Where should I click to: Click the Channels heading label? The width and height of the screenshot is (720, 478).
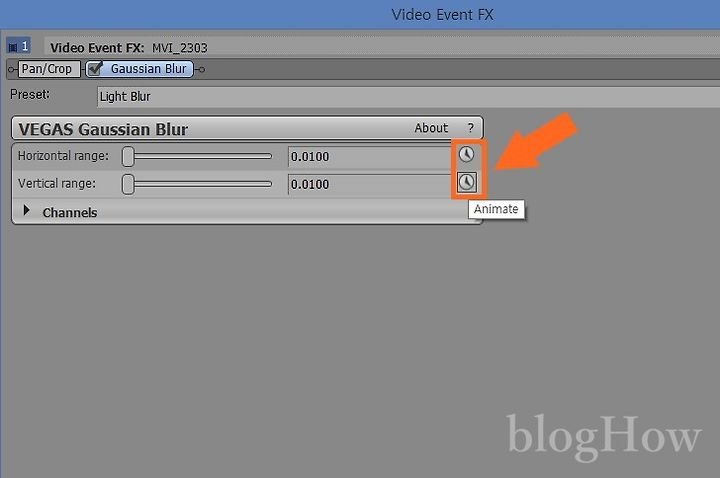coord(70,213)
